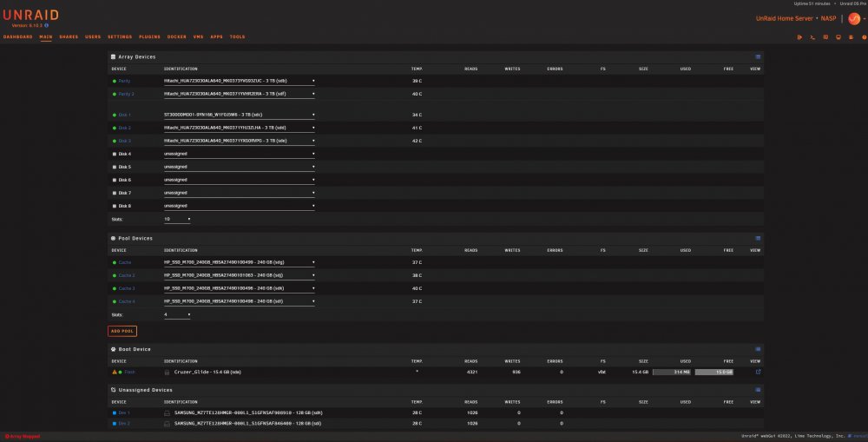868x442 pixels.
Task: Open the Dashboard menu tab
Action: 17,37
